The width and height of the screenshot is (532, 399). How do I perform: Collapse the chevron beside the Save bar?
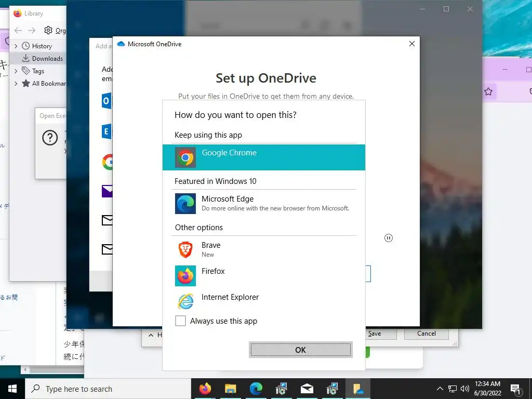[x=151, y=335]
